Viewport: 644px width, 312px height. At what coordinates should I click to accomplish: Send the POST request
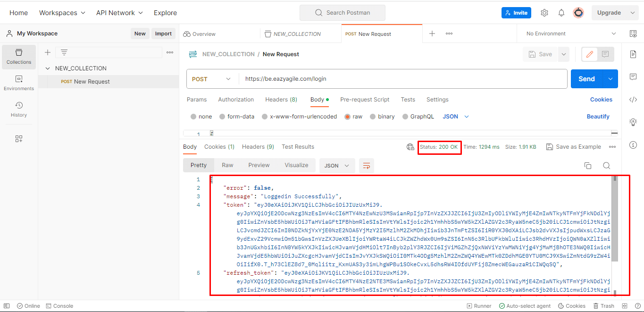587,79
